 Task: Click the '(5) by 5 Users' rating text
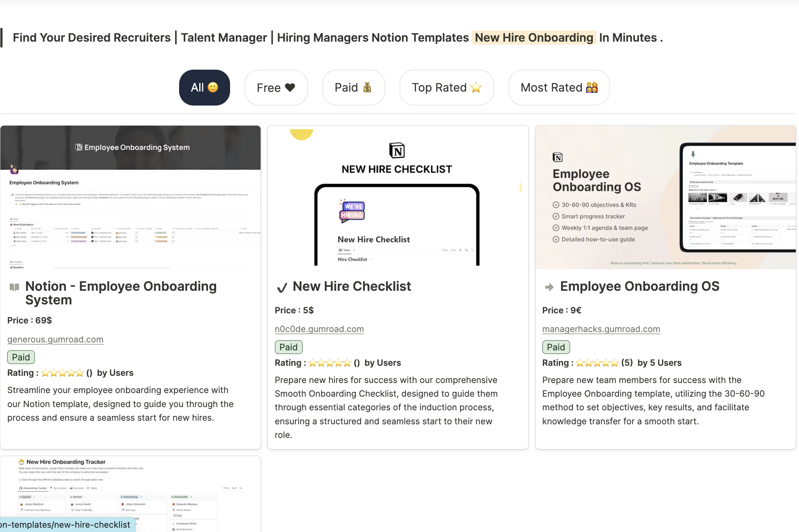(651, 363)
